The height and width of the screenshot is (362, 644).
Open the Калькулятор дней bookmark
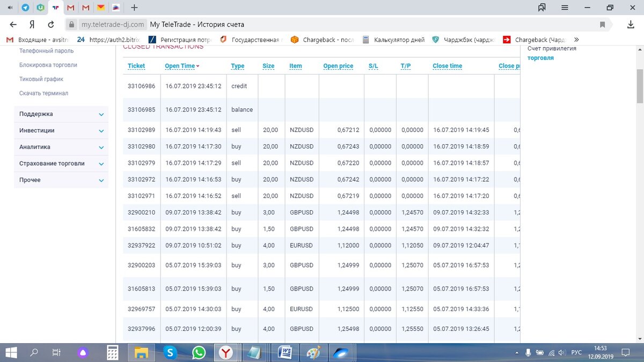point(393,40)
